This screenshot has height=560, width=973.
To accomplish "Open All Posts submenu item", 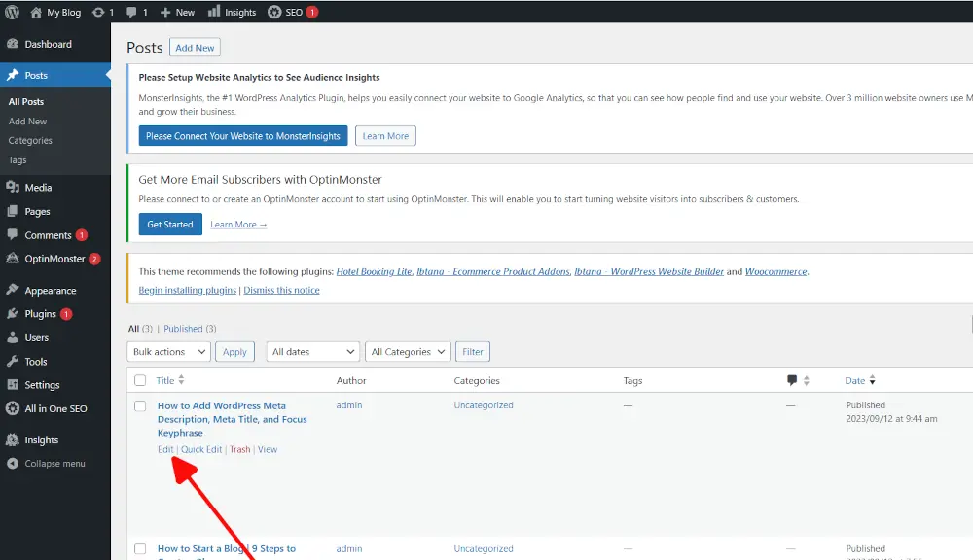I will (26, 102).
